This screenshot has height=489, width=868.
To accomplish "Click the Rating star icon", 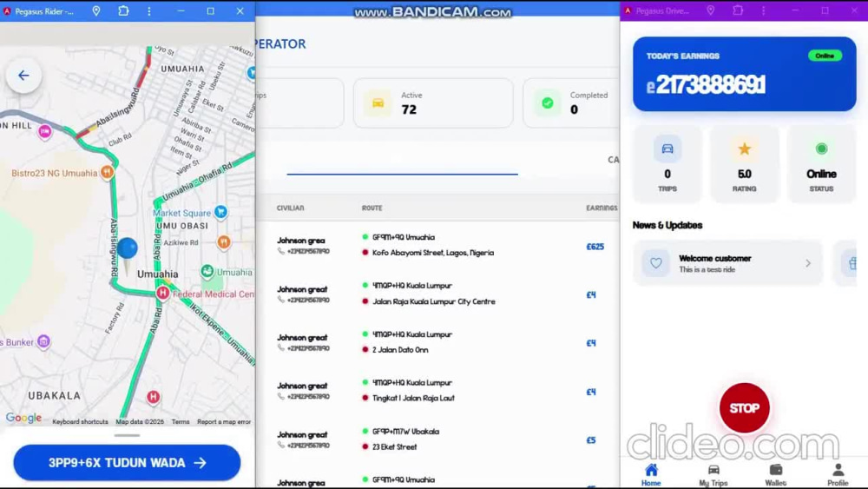I will 744,149.
